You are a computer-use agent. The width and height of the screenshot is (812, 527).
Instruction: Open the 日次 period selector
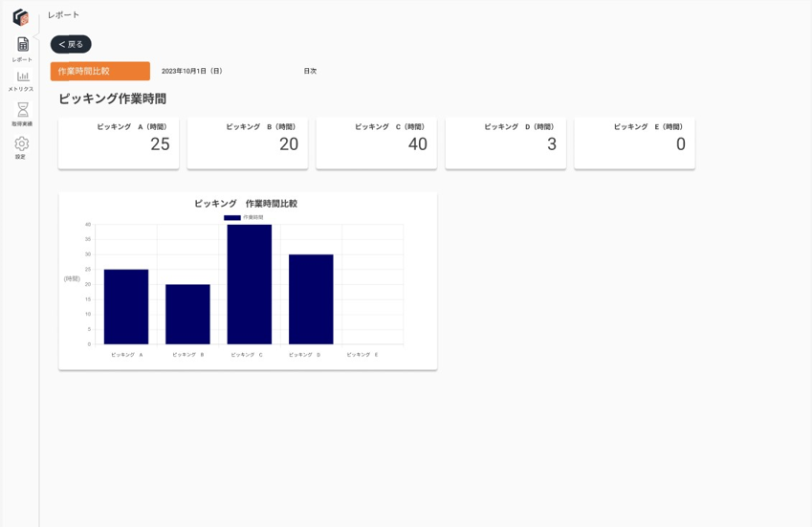point(310,71)
